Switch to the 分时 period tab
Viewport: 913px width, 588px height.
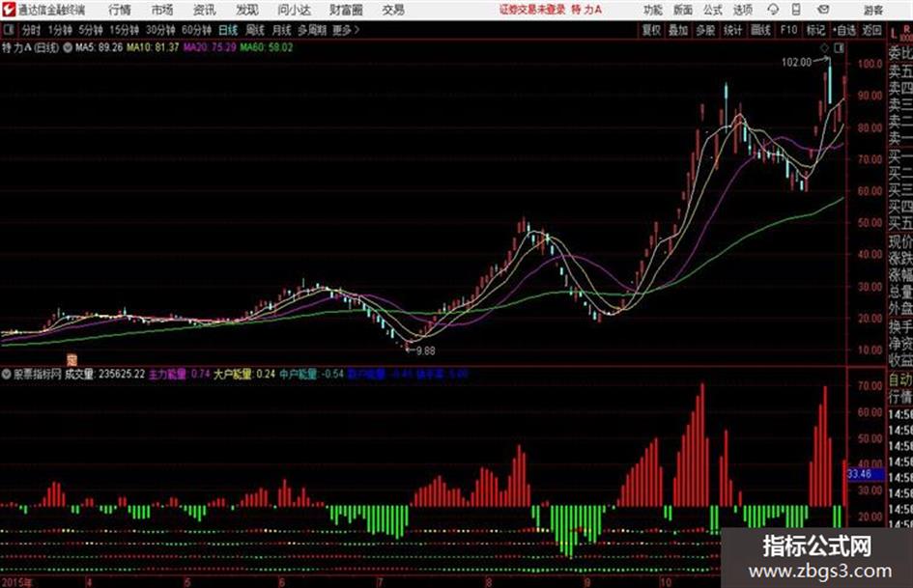[31, 30]
